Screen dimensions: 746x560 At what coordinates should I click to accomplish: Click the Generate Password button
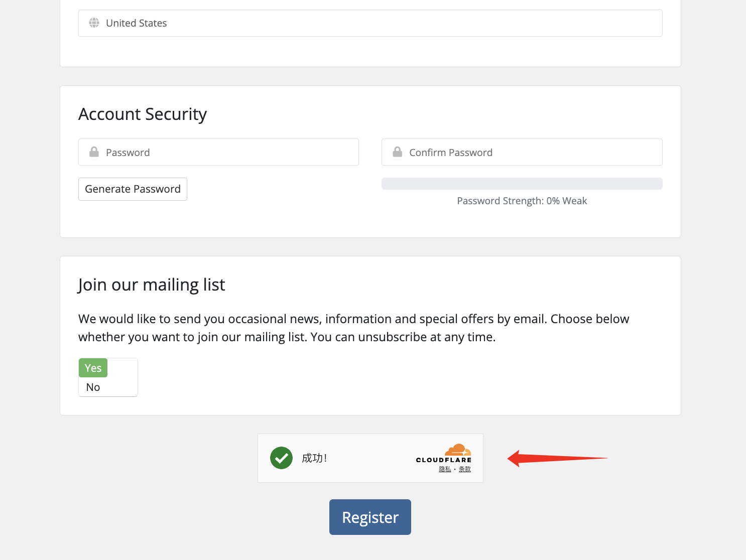[x=133, y=189]
